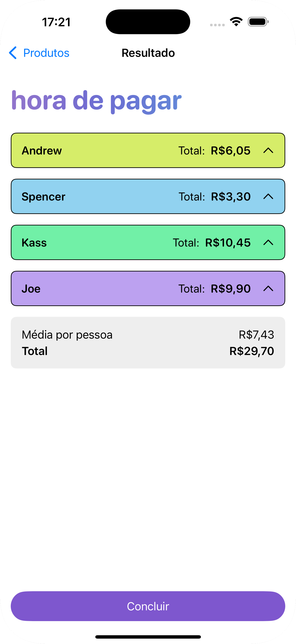Collapse Kass's card using chevron

(268, 243)
